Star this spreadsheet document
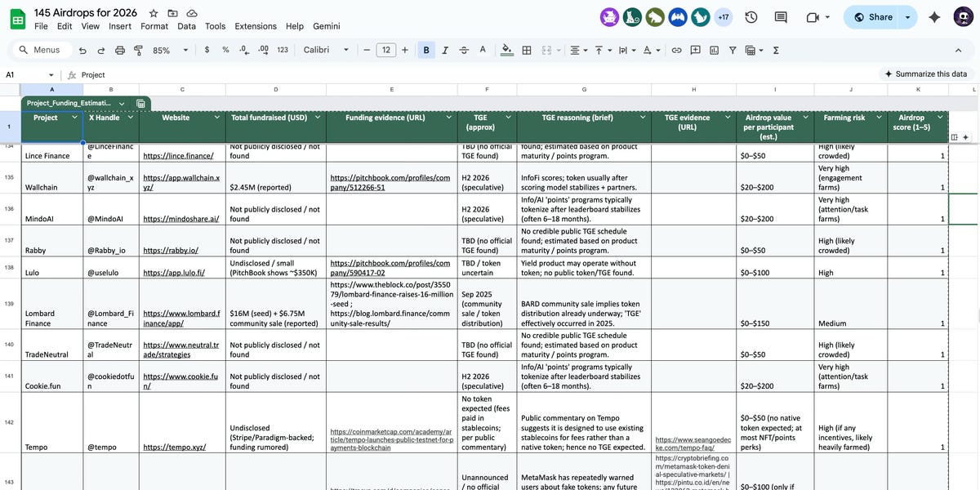This screenshot has width=980, height=490. tap(154, 13)
